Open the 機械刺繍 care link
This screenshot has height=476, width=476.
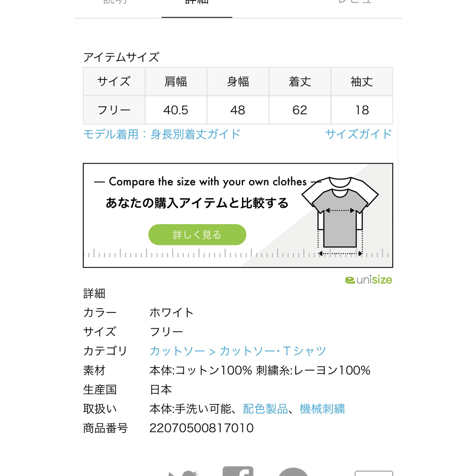[x=322, y=409]
